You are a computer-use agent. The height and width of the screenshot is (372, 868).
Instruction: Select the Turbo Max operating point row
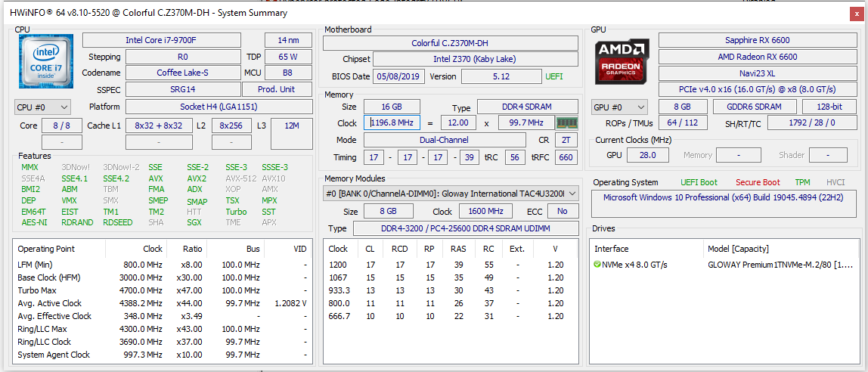coord(161,290)
